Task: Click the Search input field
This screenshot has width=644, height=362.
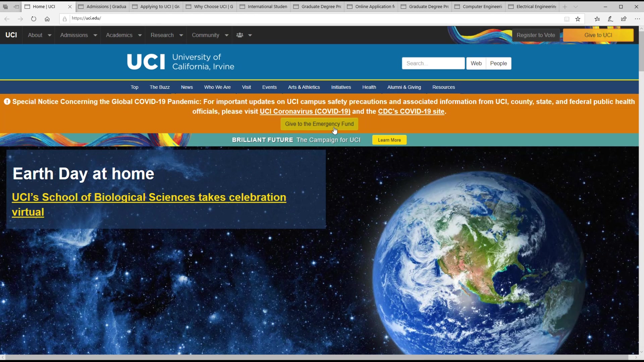Action: (x=433, y=63)
